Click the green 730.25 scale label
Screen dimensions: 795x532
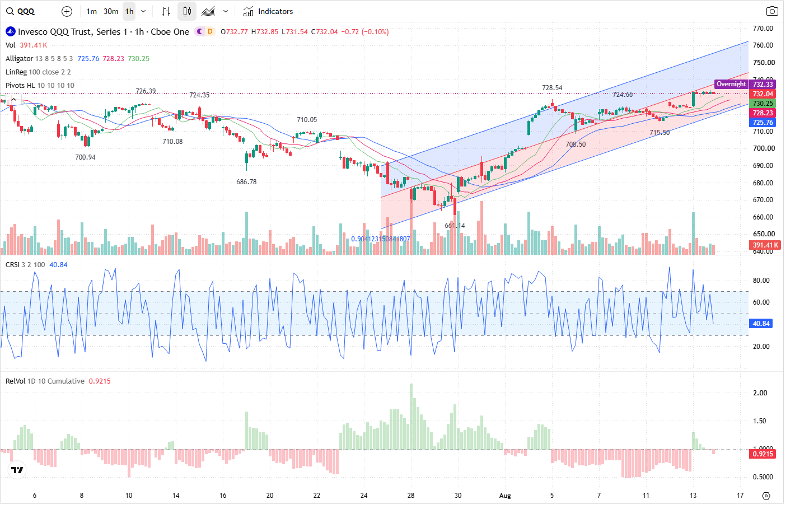click(x=763, y=103)
